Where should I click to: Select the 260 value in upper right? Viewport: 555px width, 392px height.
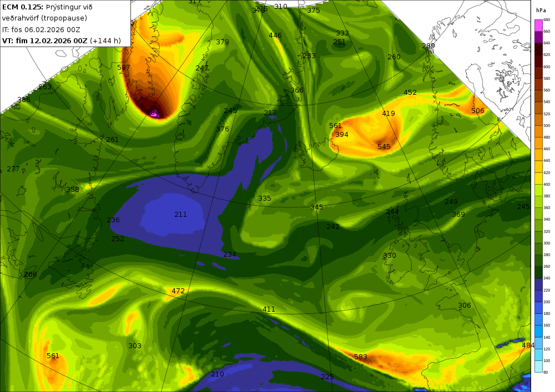click(394, 57)
